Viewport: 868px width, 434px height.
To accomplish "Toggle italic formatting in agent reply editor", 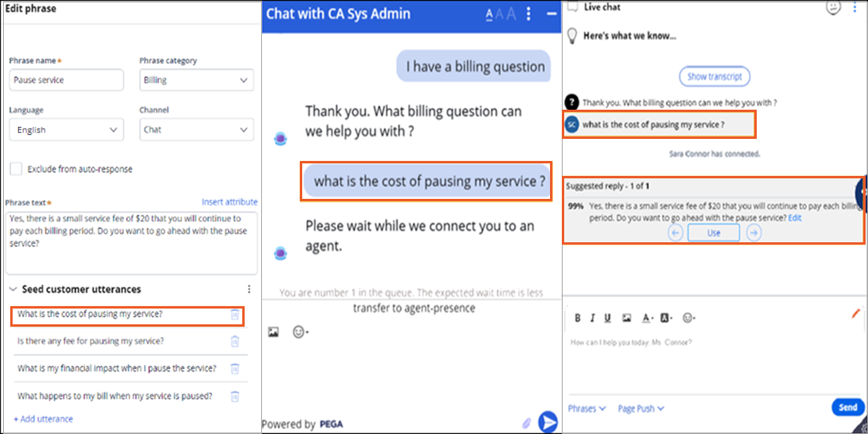I will pyautogui.click(x=592, y=318).
